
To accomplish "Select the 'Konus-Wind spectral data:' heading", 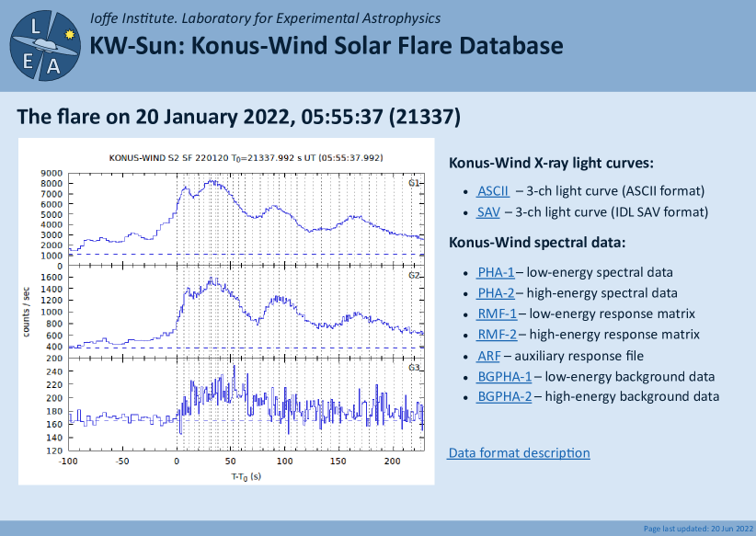I will [537, 242].
